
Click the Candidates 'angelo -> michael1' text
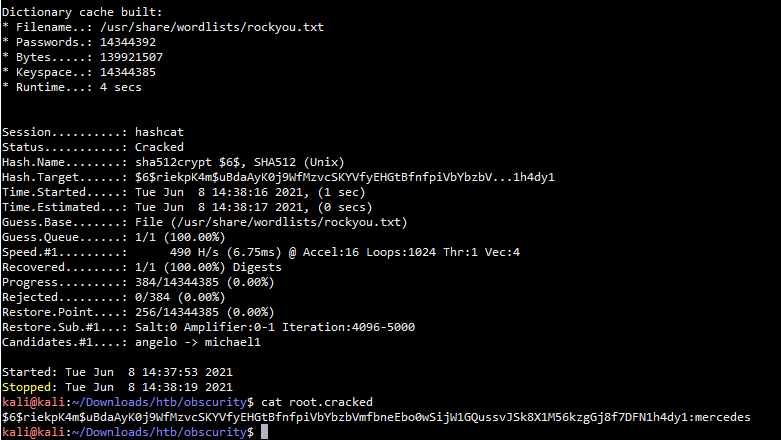tap(198, 342)
